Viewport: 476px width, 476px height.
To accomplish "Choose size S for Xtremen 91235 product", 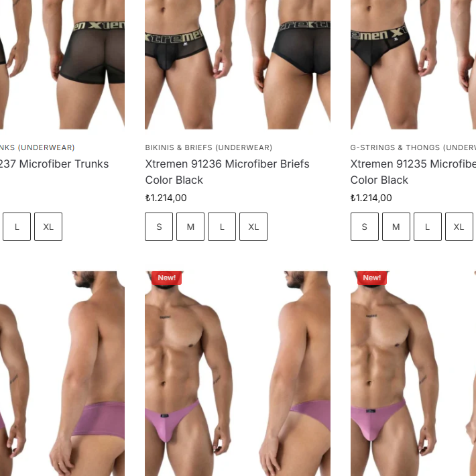I will (x=365, y=227).
